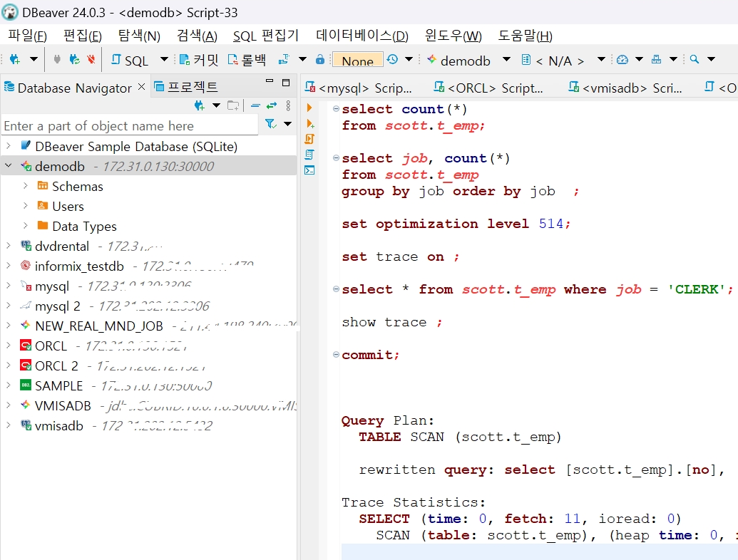The width and height of the screenshot is (738, 560).
Task: Open the 도움말(H) menu
Action: [x=525, y=36]
